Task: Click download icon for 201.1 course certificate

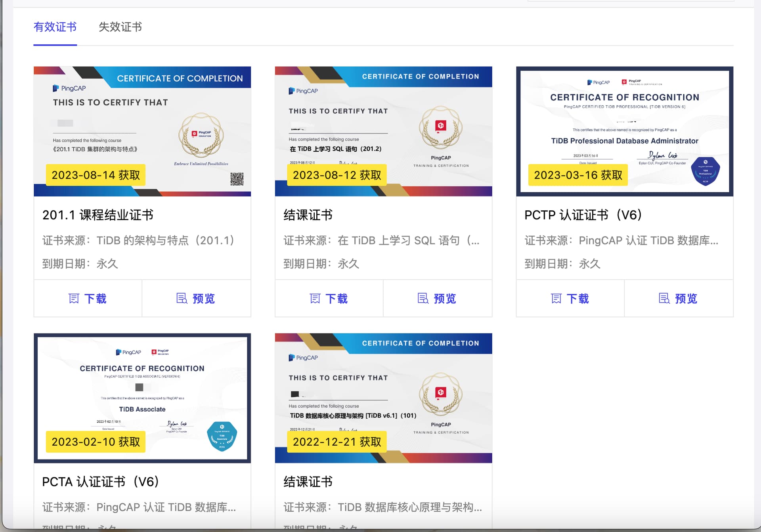Action: point(74,299)
